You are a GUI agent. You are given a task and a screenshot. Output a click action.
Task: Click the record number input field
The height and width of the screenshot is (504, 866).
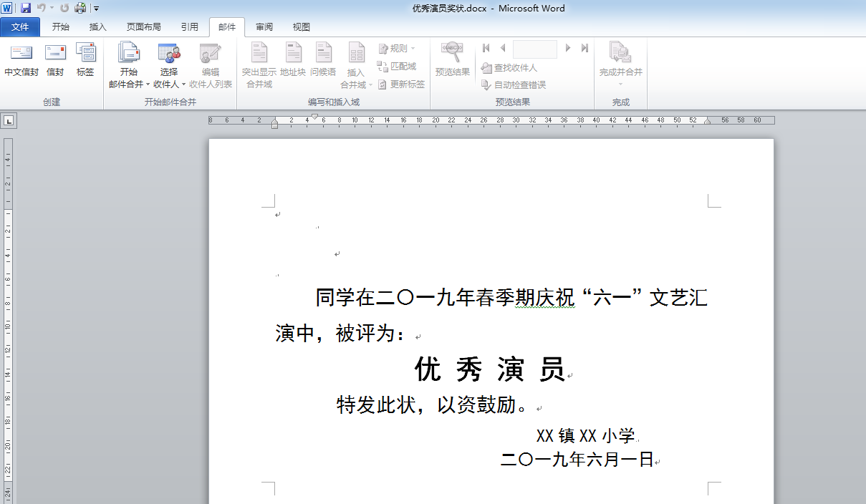pyautogui.click(x=535, y=49)
